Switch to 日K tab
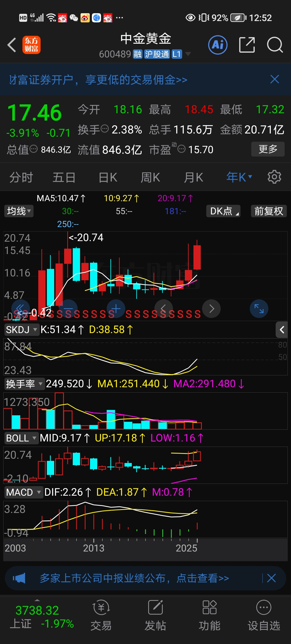 coord(108,177)
